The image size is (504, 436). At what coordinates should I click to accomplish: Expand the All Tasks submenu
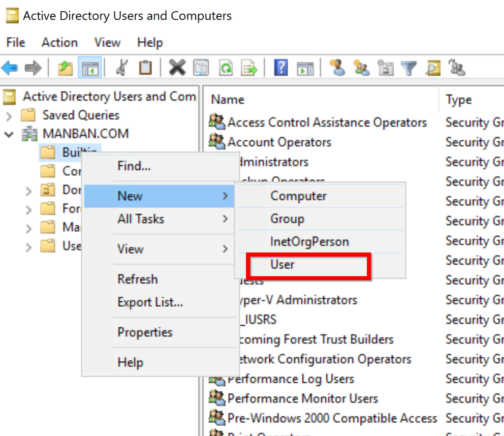[142, 219]
